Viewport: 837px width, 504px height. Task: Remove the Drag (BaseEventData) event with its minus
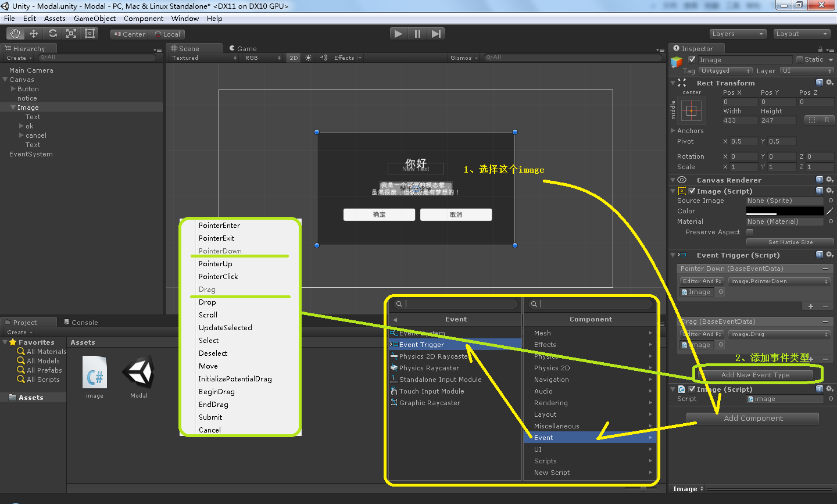click(825, 321)
